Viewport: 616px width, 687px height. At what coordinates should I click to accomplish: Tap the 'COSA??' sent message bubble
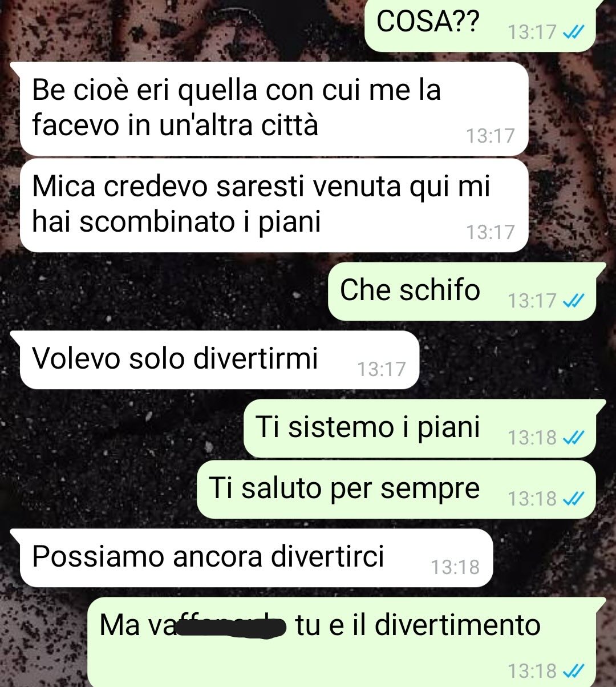coord(480,26)
